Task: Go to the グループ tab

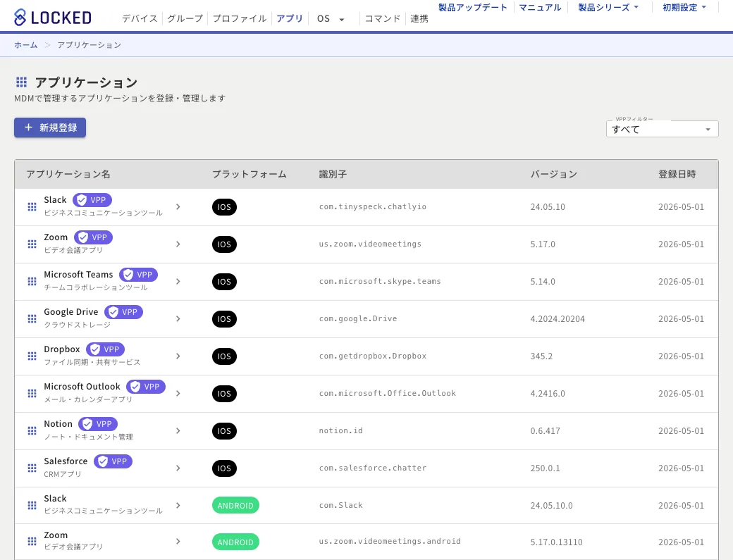Action: point(185,19)
